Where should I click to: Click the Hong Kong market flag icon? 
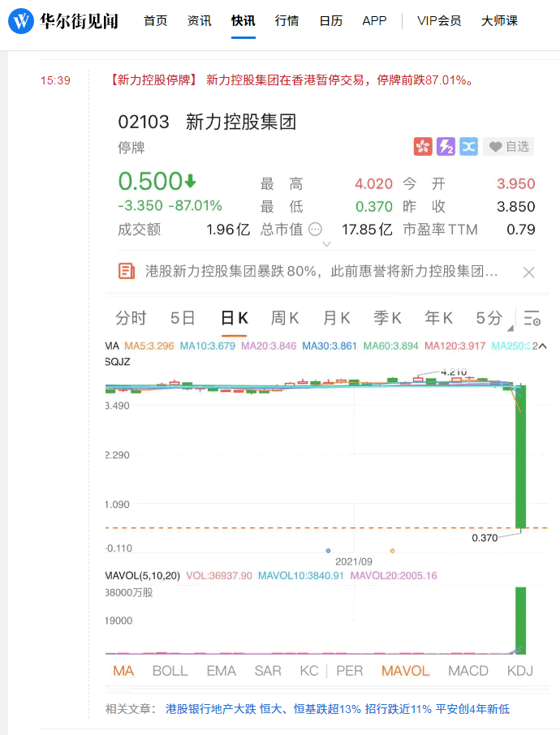point(423,147)
